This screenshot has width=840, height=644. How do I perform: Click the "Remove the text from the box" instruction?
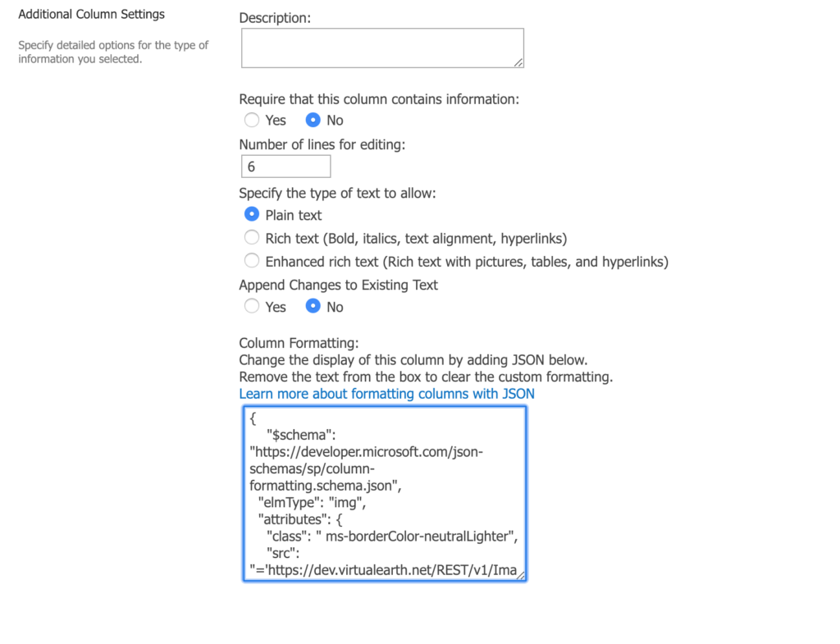(x=426, y=377)
